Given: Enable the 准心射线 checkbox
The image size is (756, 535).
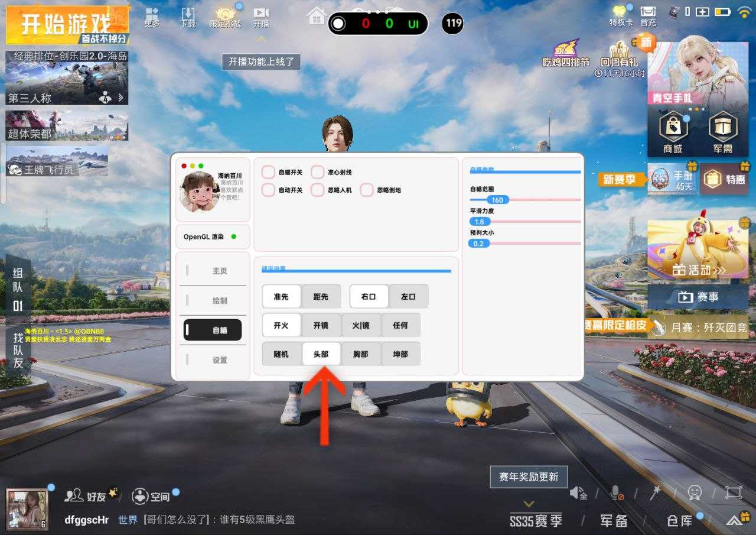Looking at the screenshot, I should tap(318, 173).
